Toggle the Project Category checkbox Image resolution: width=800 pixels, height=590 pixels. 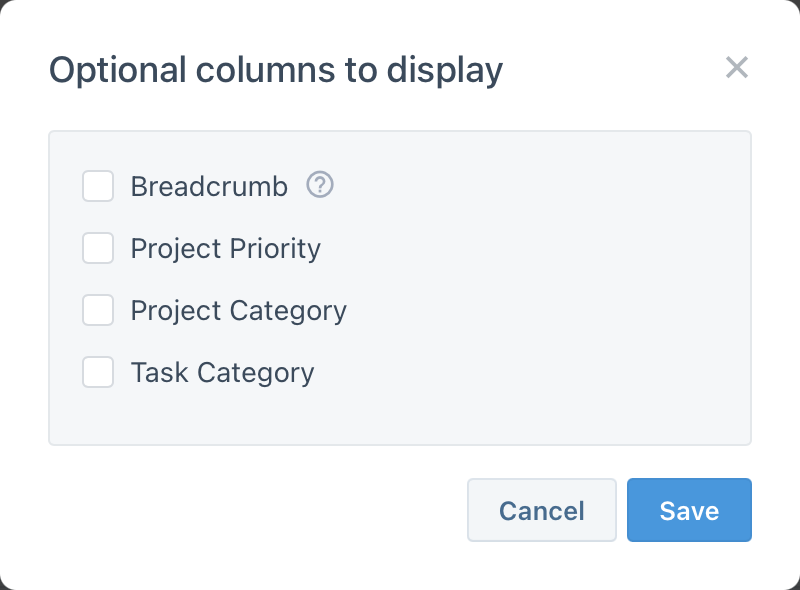[x=97, y=310]
